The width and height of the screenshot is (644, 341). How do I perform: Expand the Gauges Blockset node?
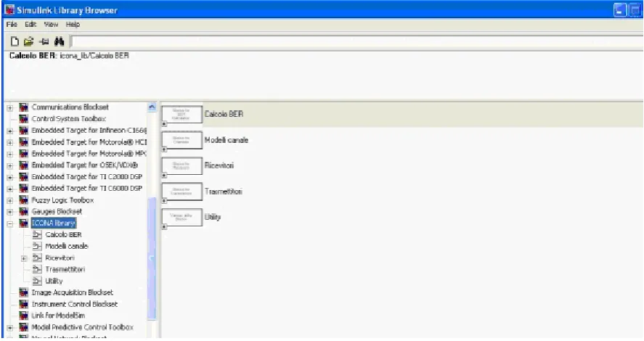click(10, 212)
